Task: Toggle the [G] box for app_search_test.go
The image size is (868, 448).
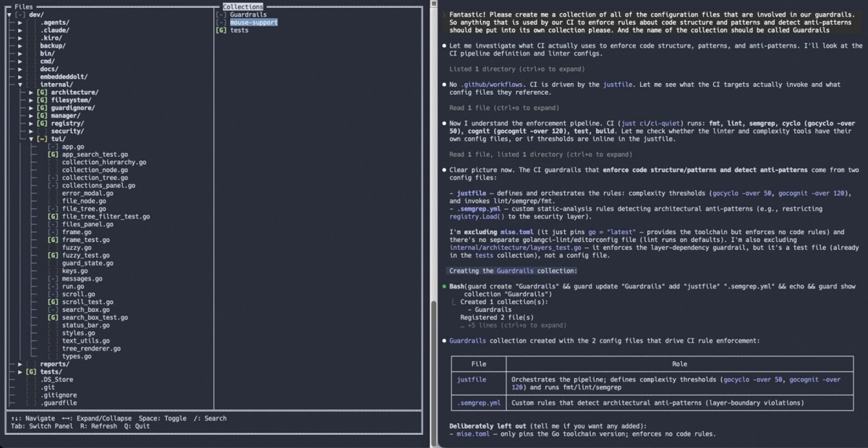Action: tap(53, 155)
